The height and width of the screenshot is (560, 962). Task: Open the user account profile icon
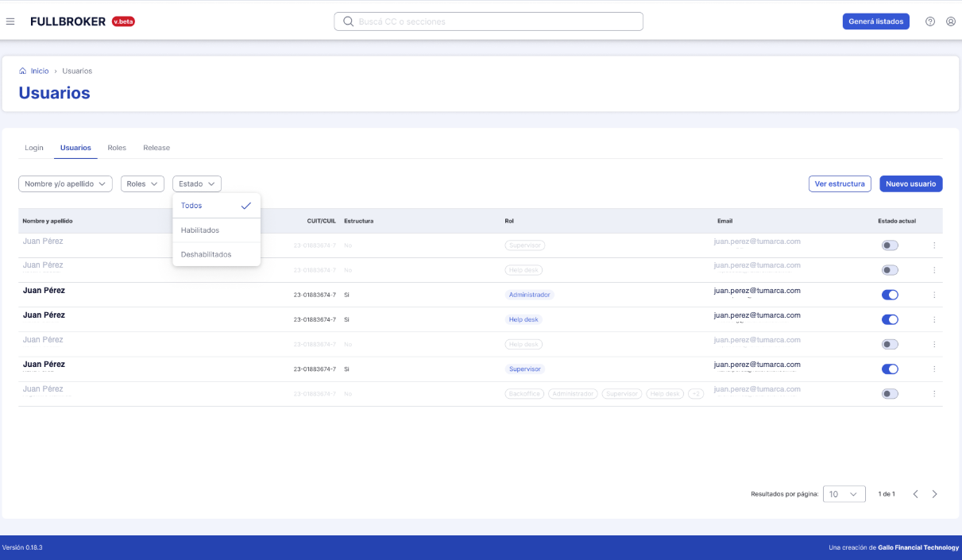(951, 21)
